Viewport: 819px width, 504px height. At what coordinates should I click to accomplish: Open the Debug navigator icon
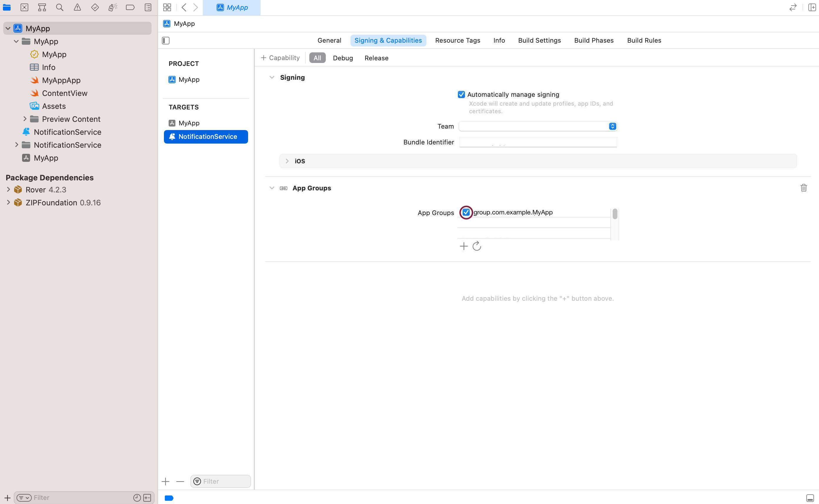pyautogui.click(x=113, y=7)
